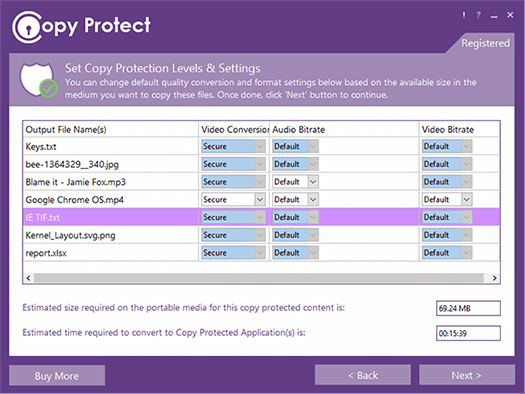Viewport: 525px width, 394px height.
Task: Open Video Bitrate dropdown for bee-1364329__340.jpg
Action: [447, 164]
